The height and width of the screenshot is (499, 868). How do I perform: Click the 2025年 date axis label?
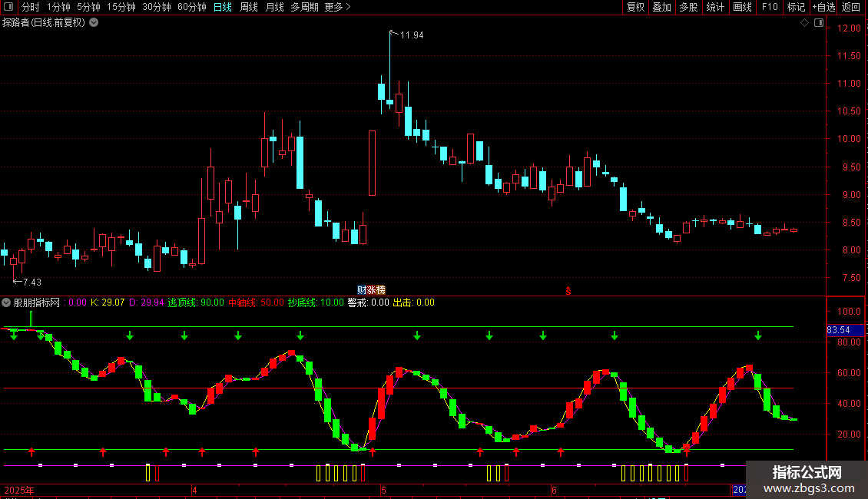click(x=19, y=491)
